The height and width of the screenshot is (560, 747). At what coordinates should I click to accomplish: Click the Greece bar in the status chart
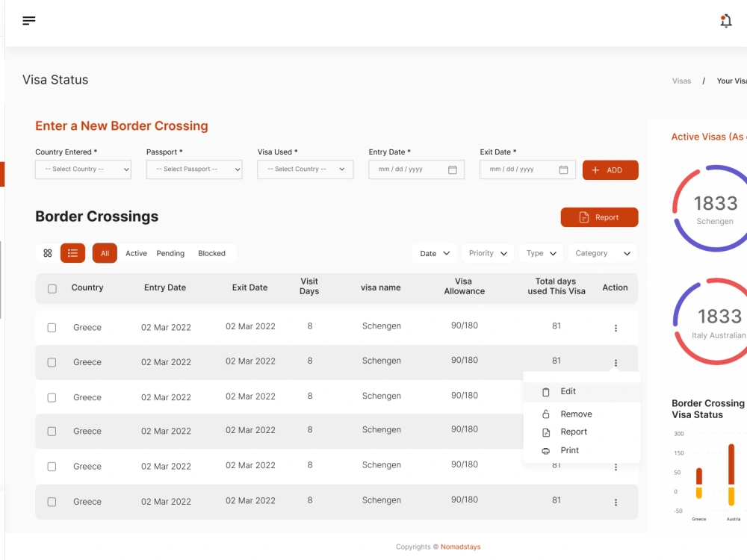699,483
